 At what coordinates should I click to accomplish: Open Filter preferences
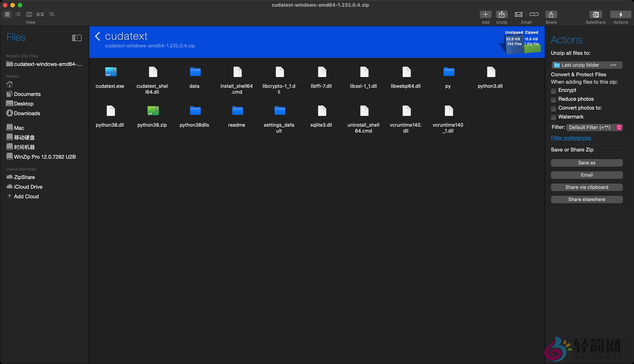[571, 138]
